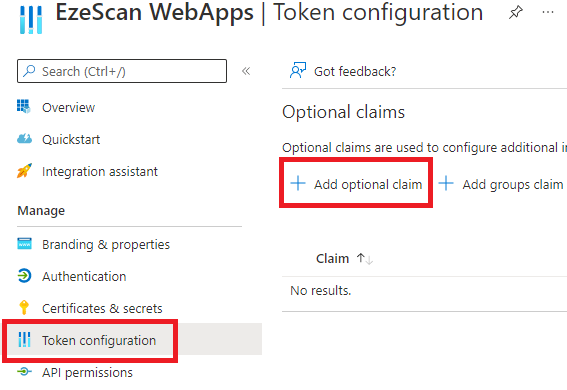The width and height of the screenshot is (567, 390).
Task: Click the feedback person icon
Action: click(298, 70)
